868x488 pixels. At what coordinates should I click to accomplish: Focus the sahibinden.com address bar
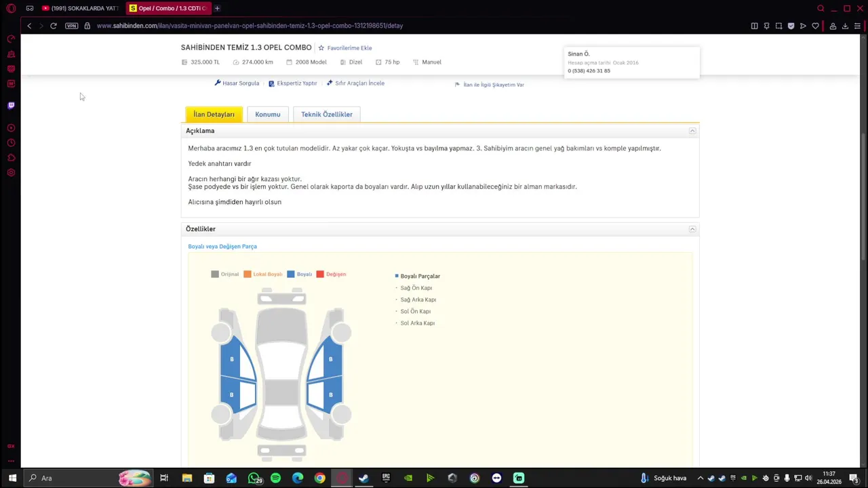tap(250, 26)
